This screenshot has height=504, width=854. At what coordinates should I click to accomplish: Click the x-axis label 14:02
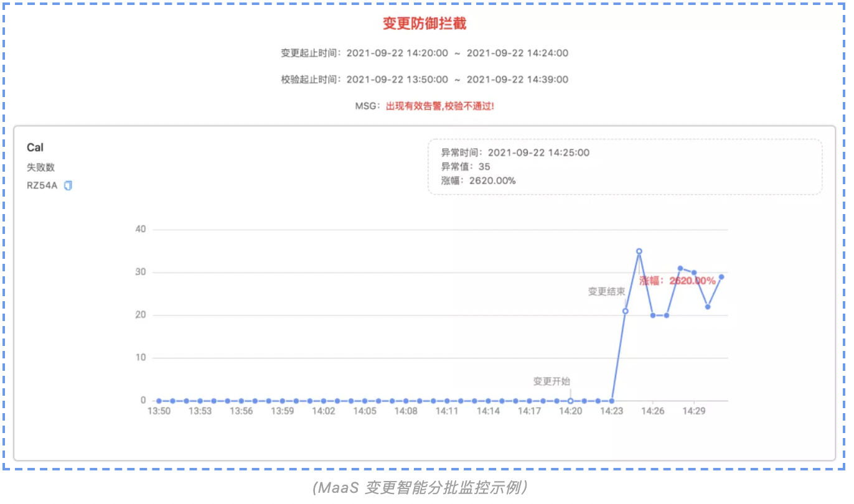point(324,411)
